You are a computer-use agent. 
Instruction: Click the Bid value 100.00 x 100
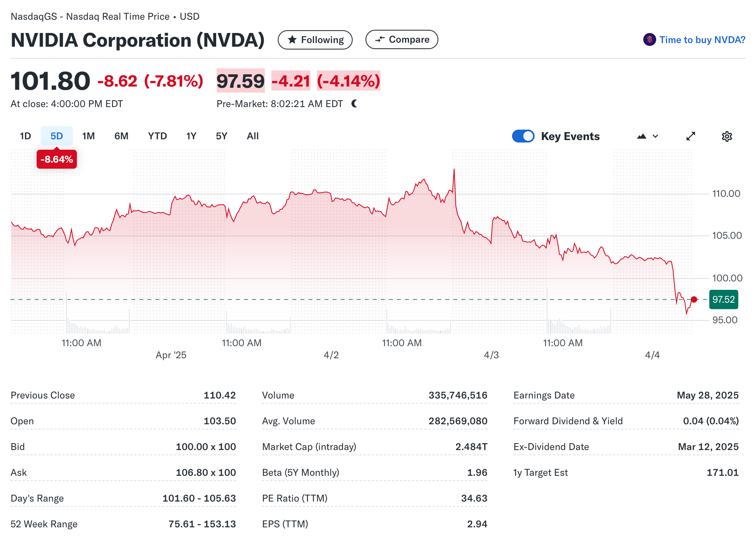tap(206, 447)
